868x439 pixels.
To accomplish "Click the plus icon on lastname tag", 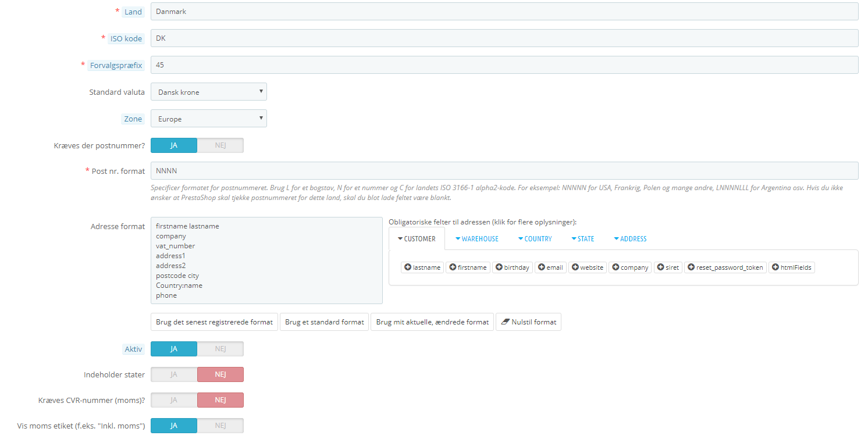I will [x=407, y=267].
